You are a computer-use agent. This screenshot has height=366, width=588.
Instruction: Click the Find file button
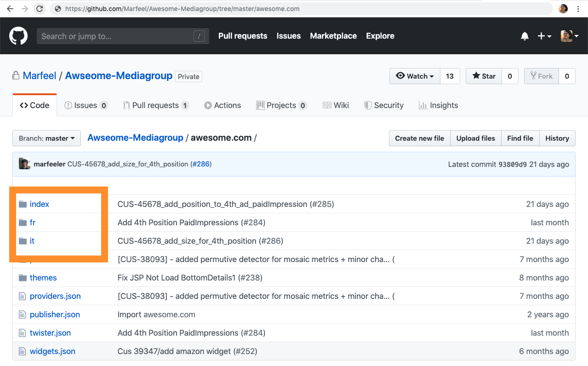coord(520,138)
